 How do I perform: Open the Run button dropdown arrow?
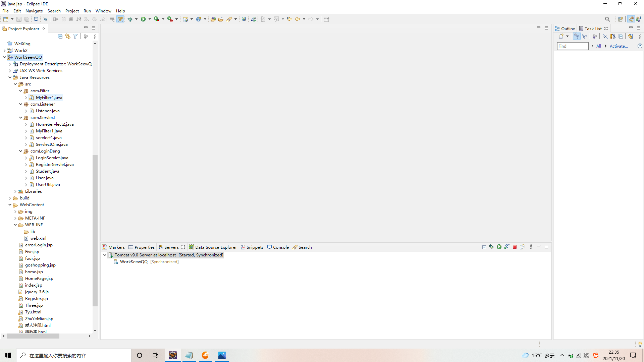tap(150, 19)
